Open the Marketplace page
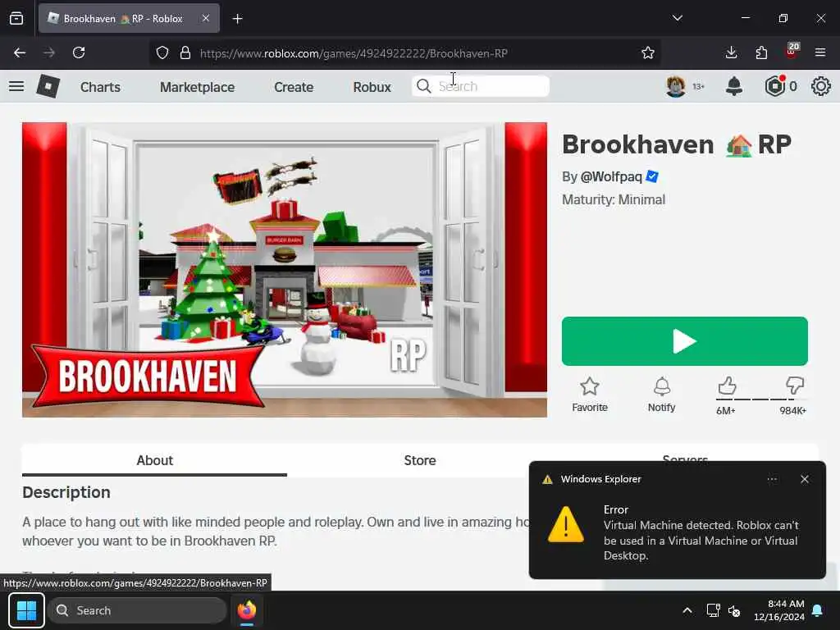The width and height of the screenshot is (840, 630). tap(197, 87)
